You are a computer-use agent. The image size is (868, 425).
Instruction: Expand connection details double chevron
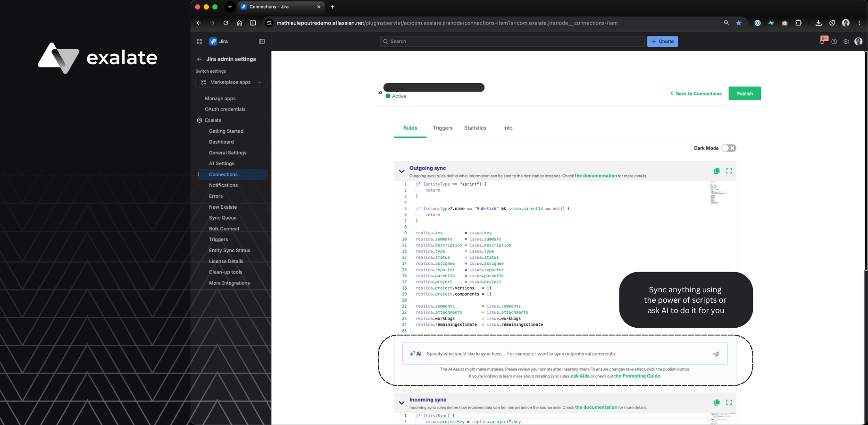coord(380,93)
